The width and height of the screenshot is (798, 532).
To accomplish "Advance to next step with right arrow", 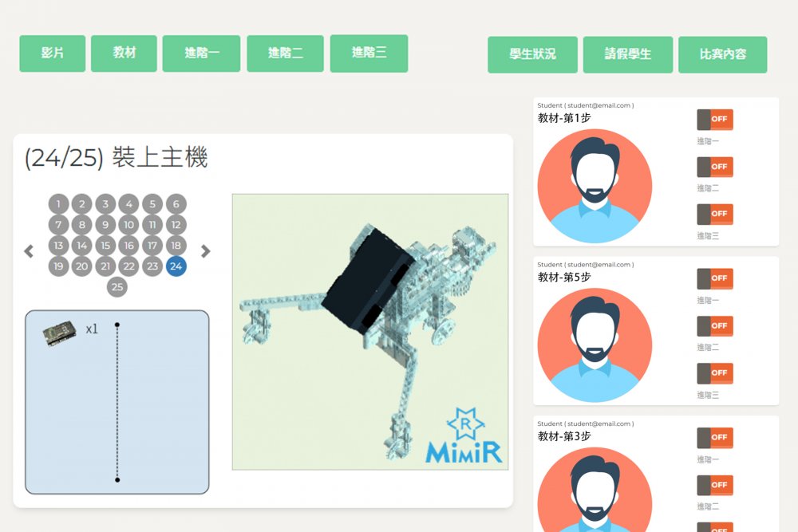I will tap(205, 251).
